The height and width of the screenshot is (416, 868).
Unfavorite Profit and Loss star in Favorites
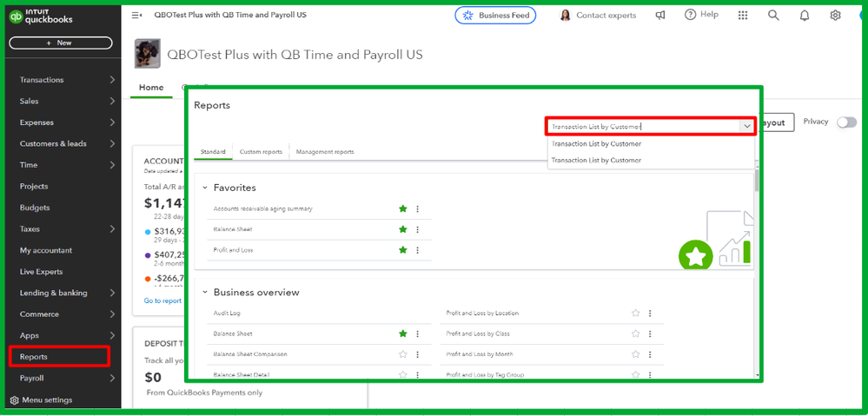coord(403,250)
